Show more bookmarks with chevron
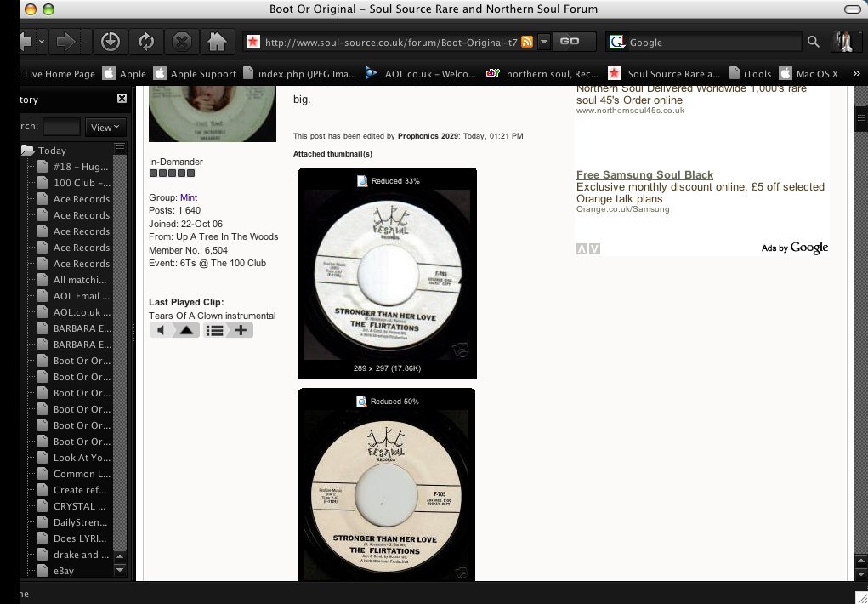Screen dimensions: 868x604 coord(856,74)
